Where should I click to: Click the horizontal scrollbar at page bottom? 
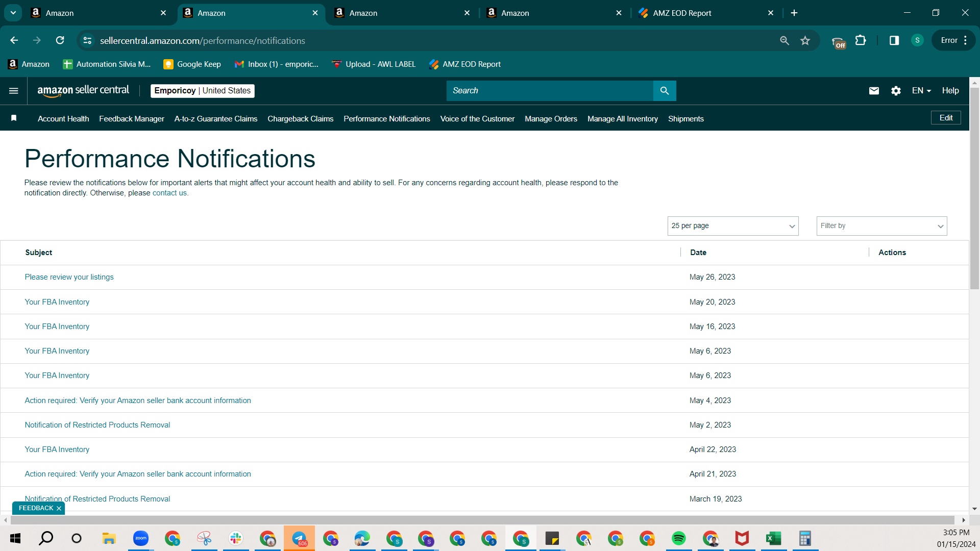[483, 520]
